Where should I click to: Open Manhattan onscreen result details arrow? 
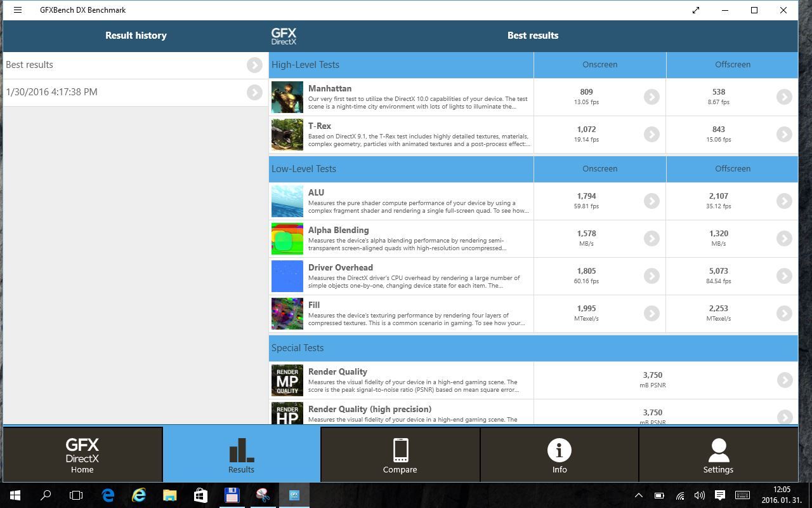pyautogui.click(x=652, y=97)
